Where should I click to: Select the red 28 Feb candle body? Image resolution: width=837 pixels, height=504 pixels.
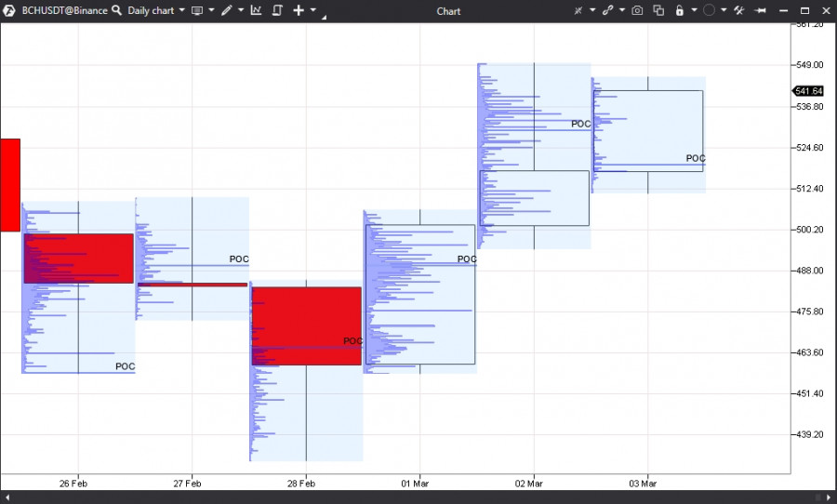[306, 326]
